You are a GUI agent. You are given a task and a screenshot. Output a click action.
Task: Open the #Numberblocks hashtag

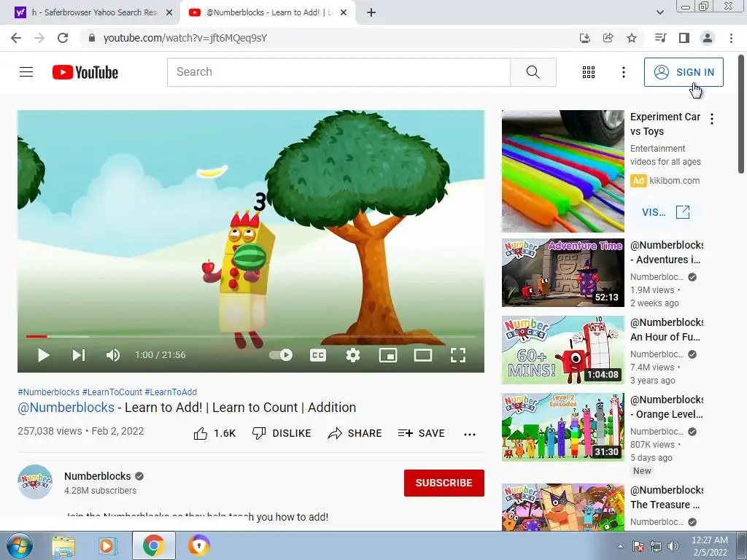pos(49,392)
